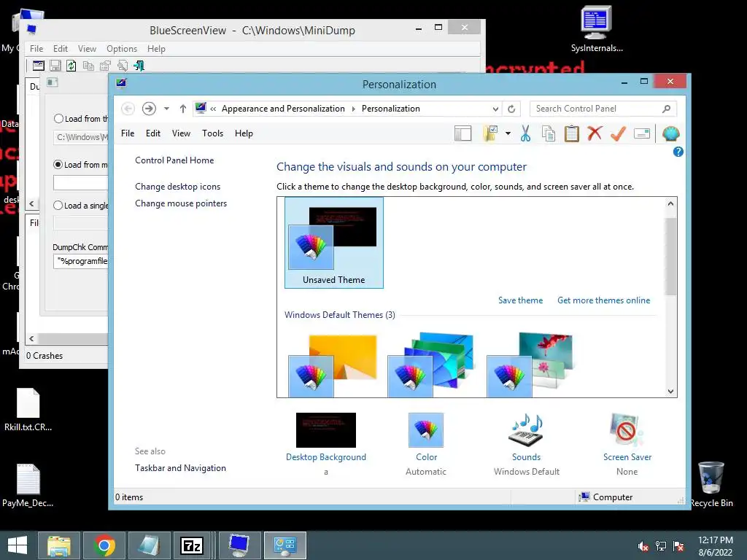The image size is (747, 560).
Task: Open the Recycle Bin desktop icon
Action: [x=711, y=484]
